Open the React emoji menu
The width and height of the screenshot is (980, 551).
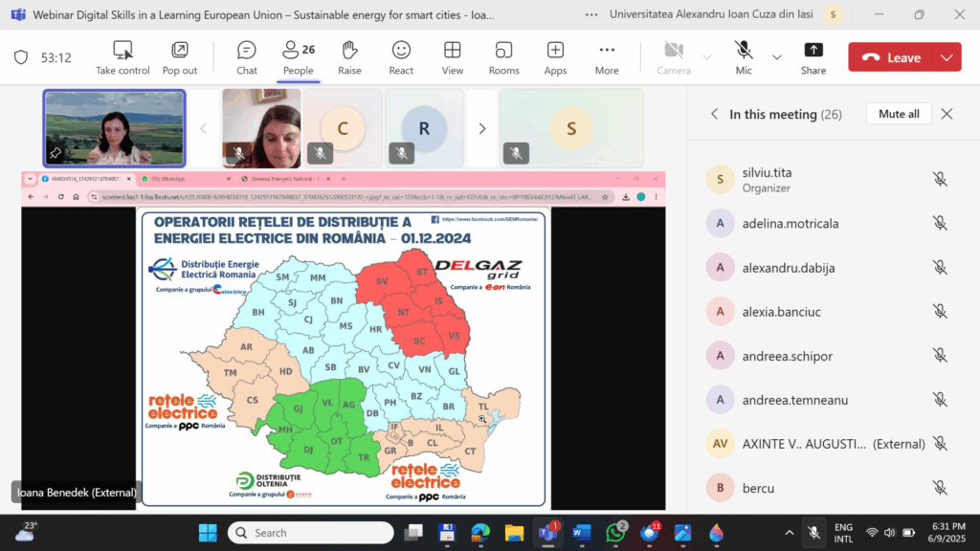[401, 56]
